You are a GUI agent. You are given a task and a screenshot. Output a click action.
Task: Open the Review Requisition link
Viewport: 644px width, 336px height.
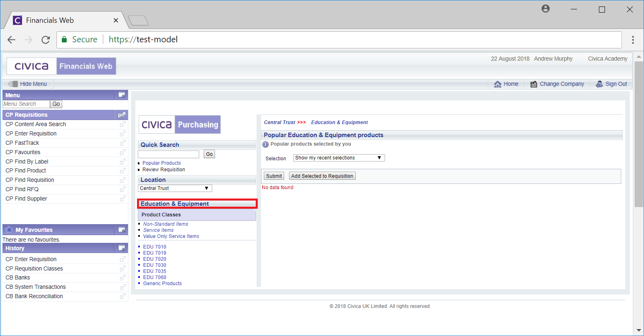163,170
